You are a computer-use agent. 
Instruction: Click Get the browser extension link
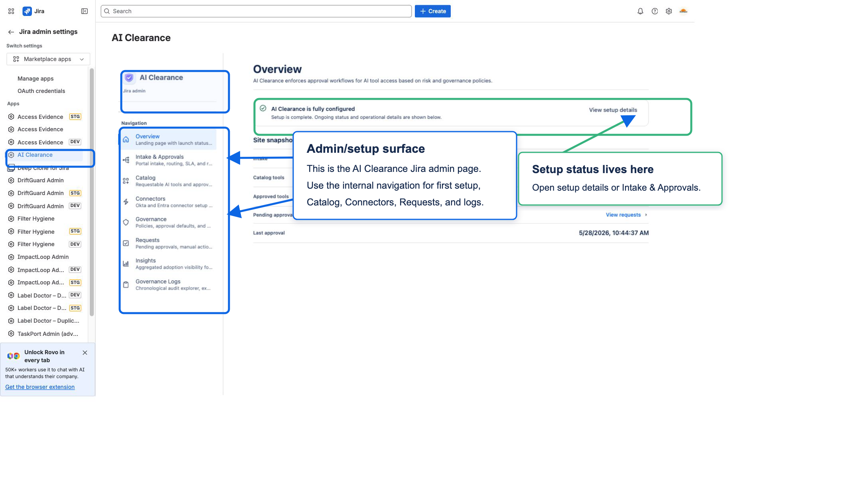point(40,387)
